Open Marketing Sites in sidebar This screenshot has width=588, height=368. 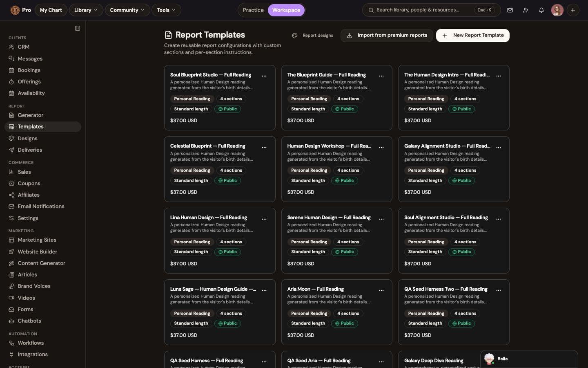tap(43, 240)
